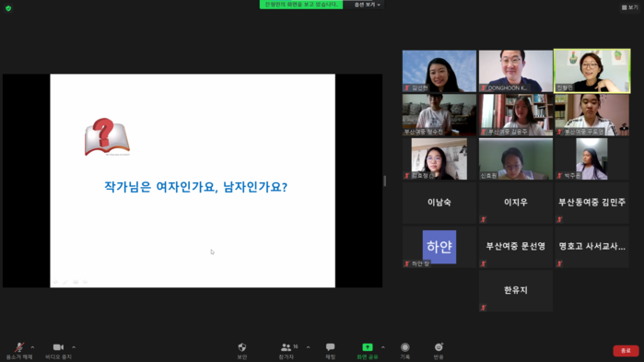Open the Reactions emoji icon
The height and width of the screenshot is (362, 644).
pos(439,347)
